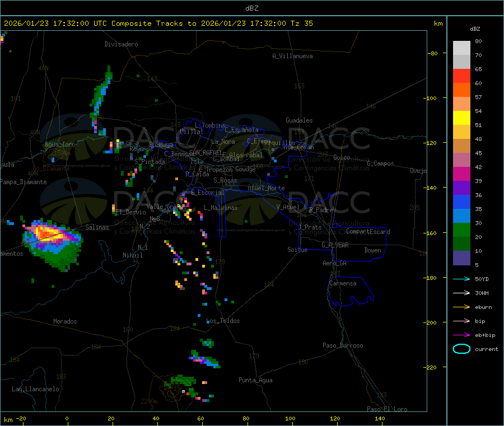Pick the magenta swatch between 42 and 39 dBZ
Image resolution: width=504 pixels, height=426 pixels.
pos(461,174)
